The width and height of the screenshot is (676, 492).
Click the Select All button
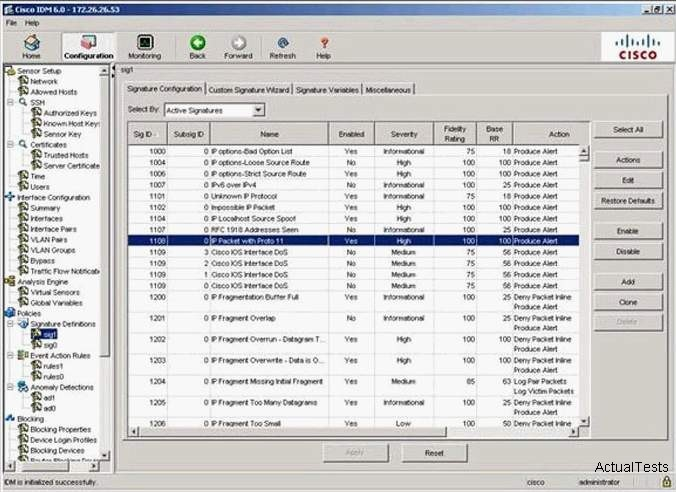(628, 129)
